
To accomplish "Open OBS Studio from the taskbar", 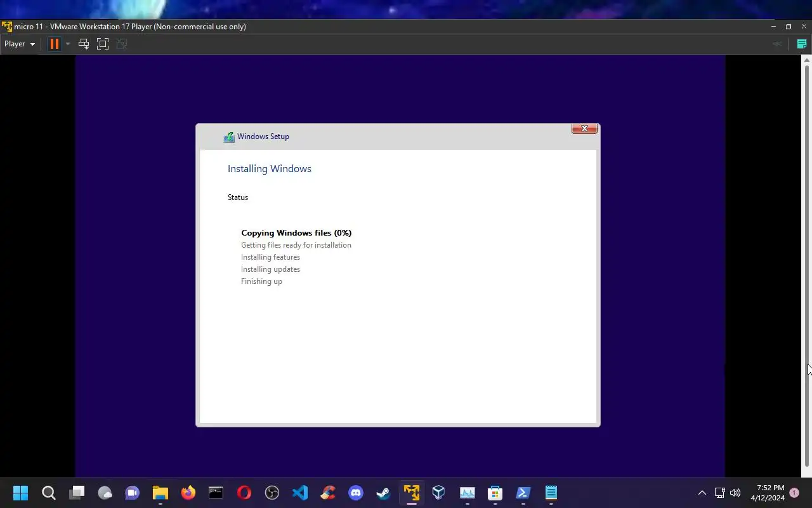I will [272, 493].
